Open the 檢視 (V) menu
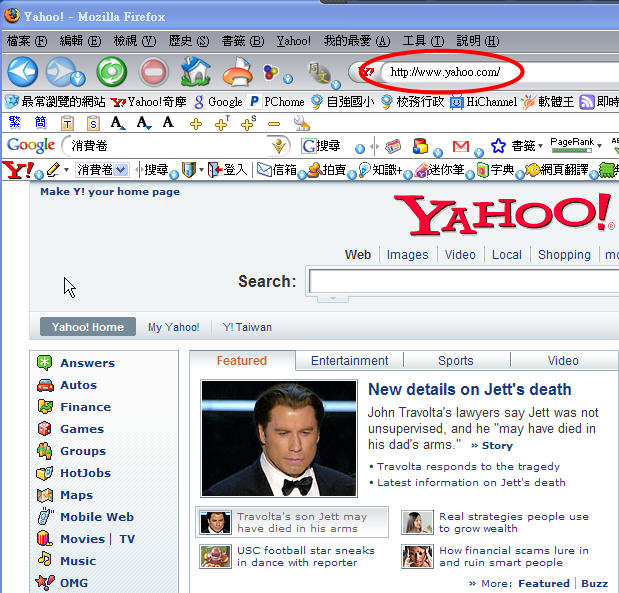 (135, 41)
